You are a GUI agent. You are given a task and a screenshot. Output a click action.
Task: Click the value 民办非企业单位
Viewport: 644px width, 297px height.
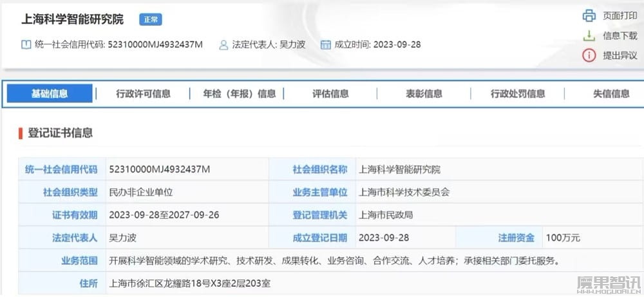[141, 192]
